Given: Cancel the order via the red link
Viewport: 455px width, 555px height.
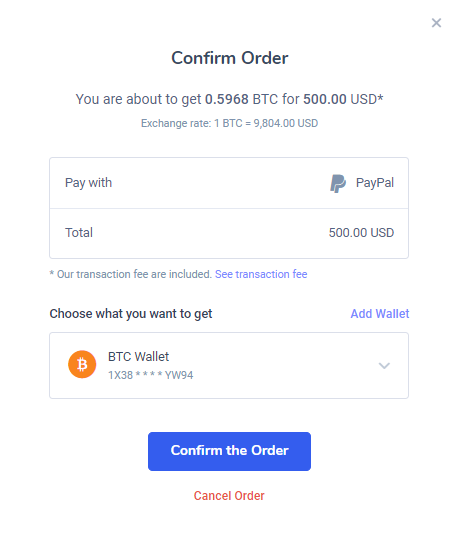Looking at the screenshot, I should point(229,496).
